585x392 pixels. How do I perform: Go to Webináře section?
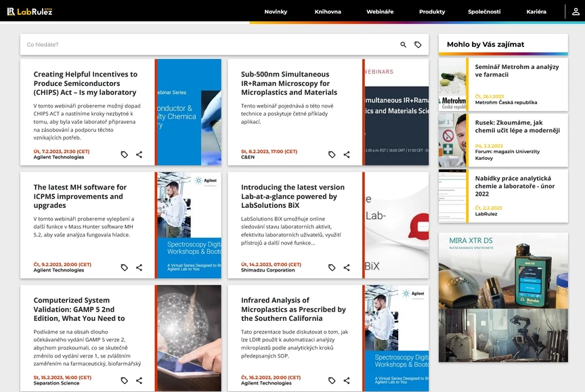click(380, 12)
